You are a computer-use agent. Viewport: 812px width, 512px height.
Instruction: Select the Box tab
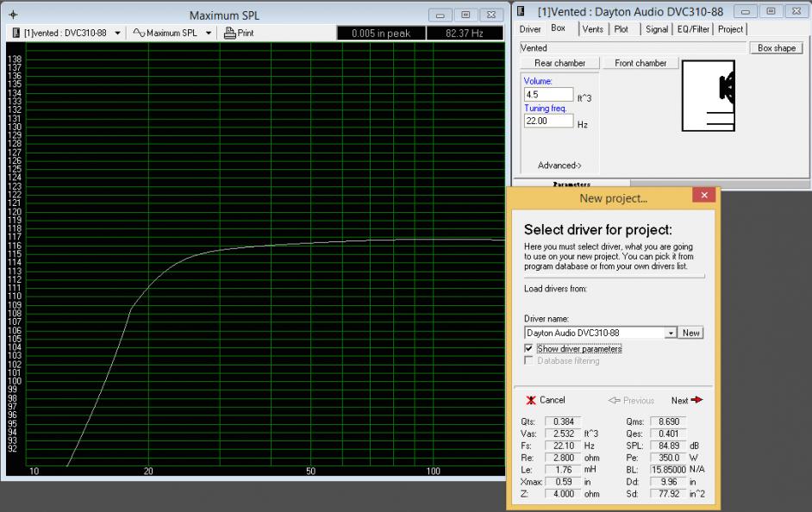(559, 28)
